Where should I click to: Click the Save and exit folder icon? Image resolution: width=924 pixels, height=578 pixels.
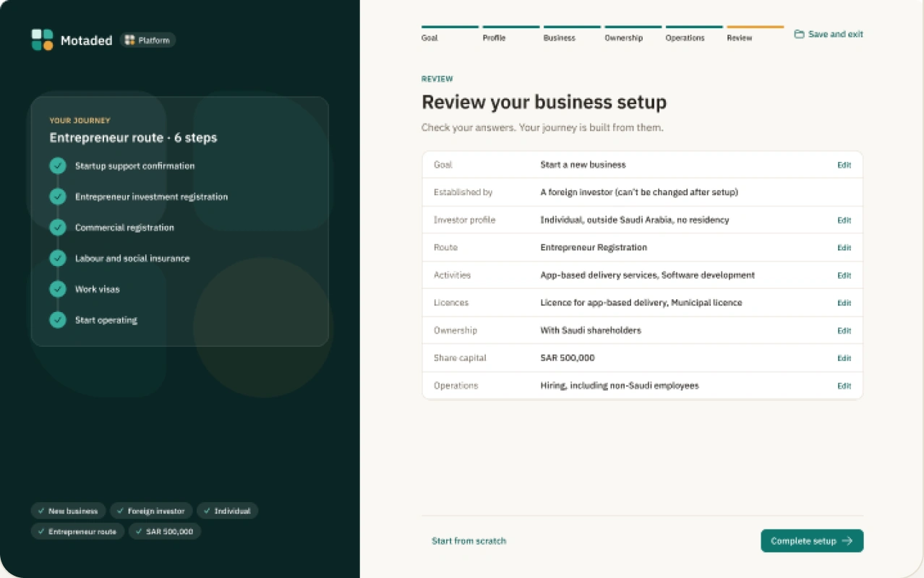[799, 34]
